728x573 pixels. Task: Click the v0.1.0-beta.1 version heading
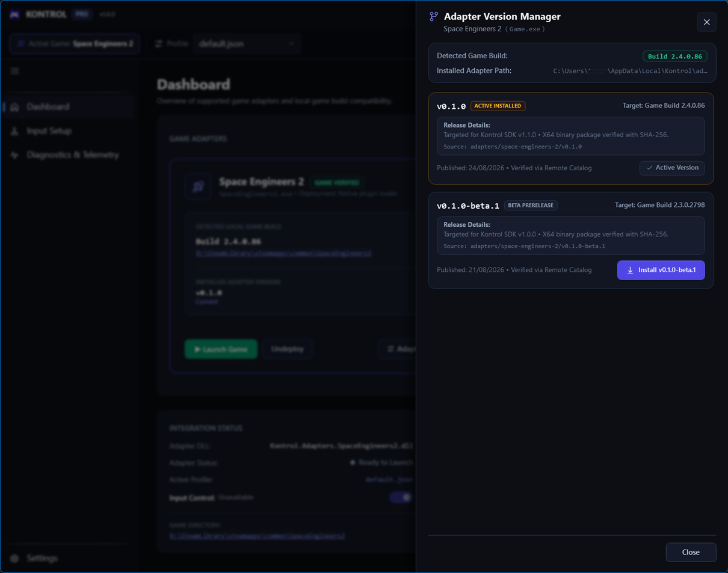click(x=468, y=206)
